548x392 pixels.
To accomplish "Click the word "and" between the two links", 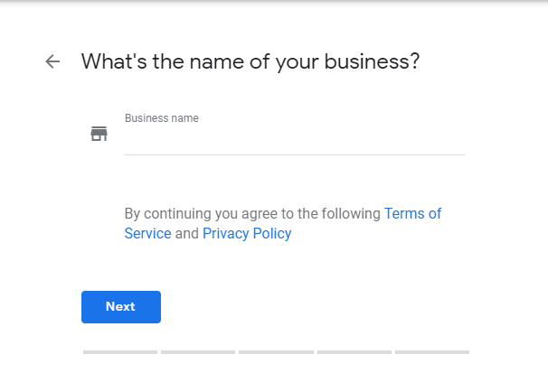I will tap(186, 234).
